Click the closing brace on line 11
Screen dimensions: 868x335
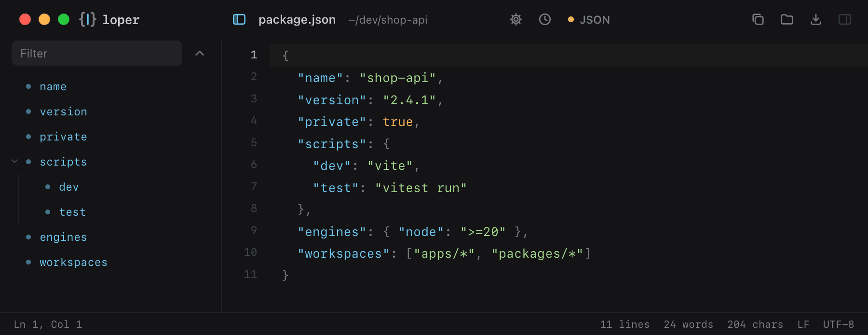(285, 275)
